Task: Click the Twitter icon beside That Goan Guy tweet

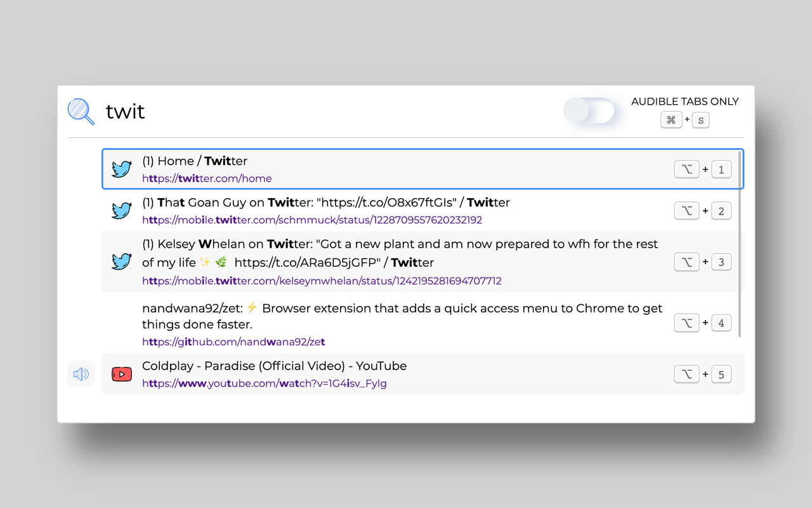Action: (x=121, y=211)
